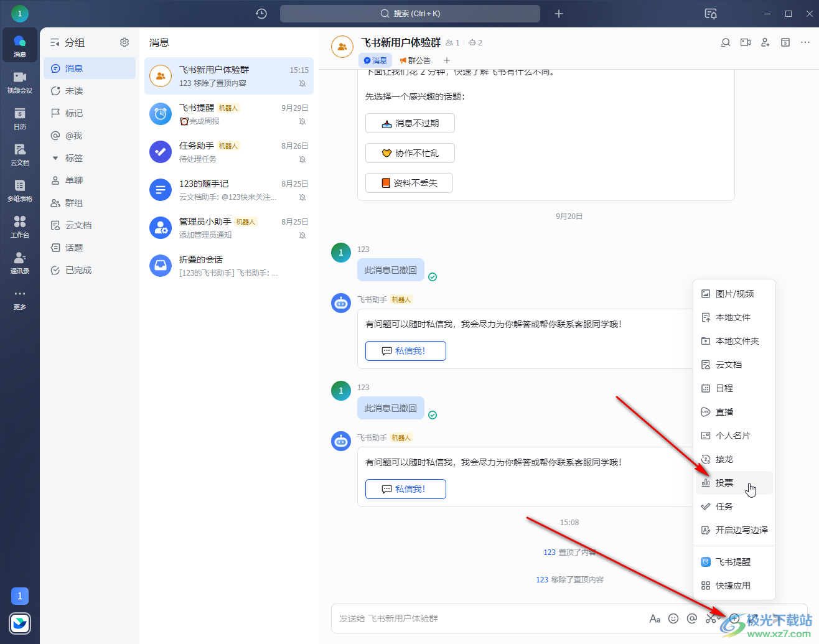The image size is (819, 644).
Task: Select 接龙 in the popup menu
Action: click(734, 459)
